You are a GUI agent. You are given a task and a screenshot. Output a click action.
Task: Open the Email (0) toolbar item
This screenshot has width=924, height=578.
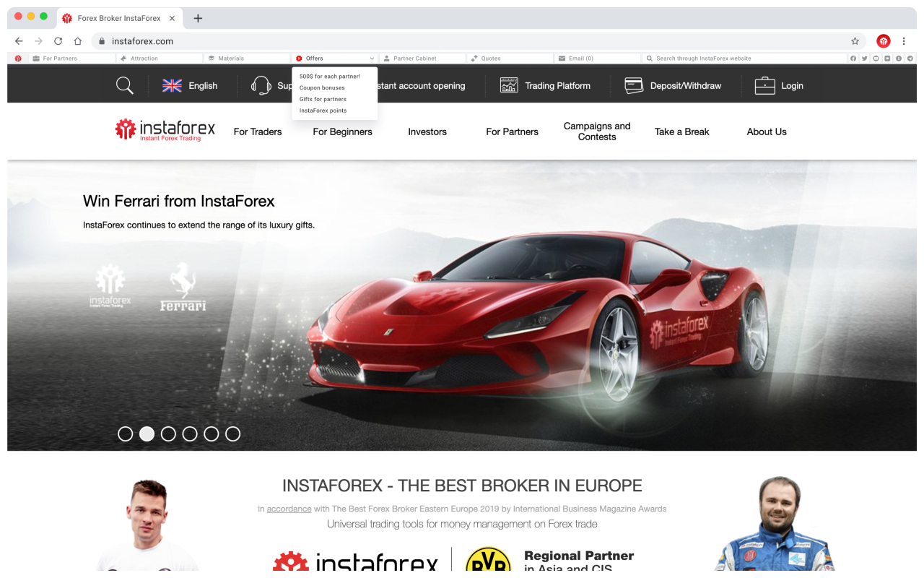(598, 59)
